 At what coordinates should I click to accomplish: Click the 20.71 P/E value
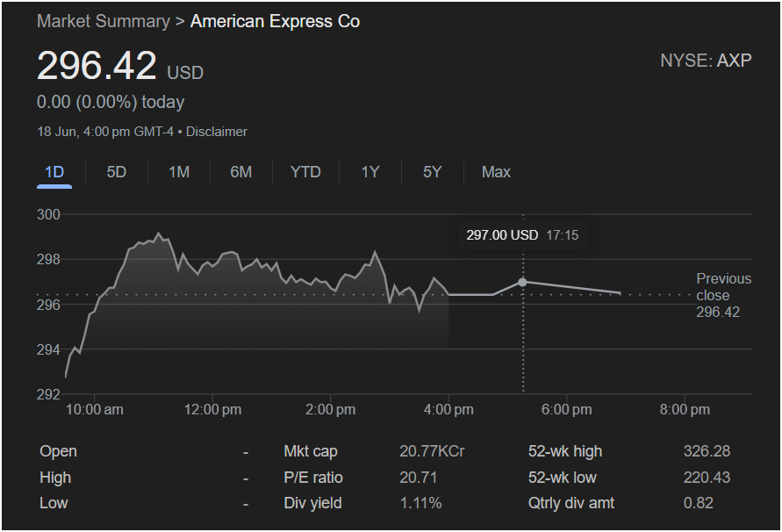[x=418, y=478]
